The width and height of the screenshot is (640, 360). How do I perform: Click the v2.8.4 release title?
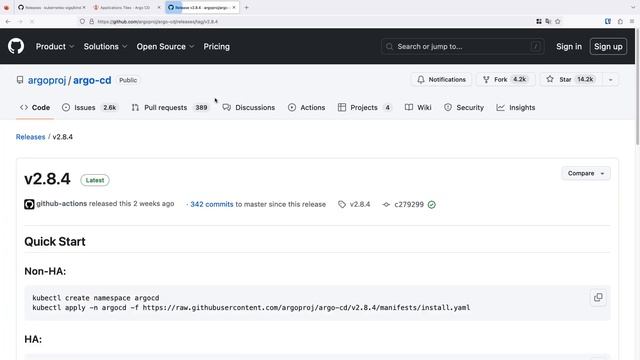[47, 179]
